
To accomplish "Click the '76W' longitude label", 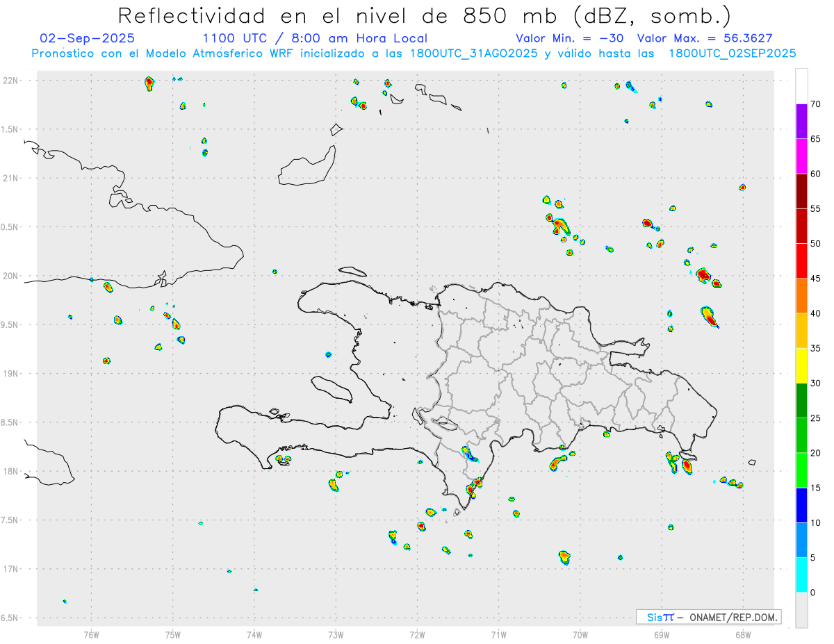I will click(91, 634).
